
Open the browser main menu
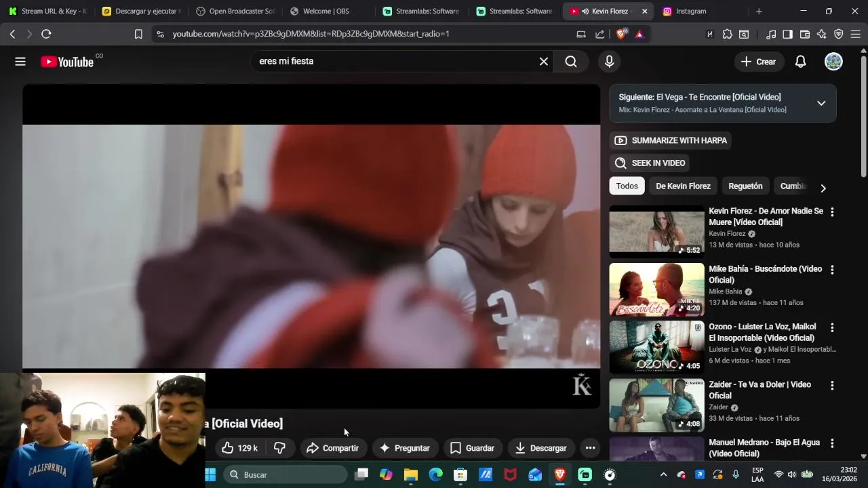[x=856, y=34]
